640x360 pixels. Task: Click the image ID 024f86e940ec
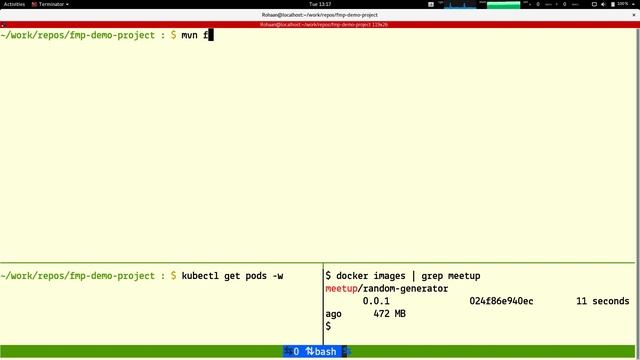[501, 301]
